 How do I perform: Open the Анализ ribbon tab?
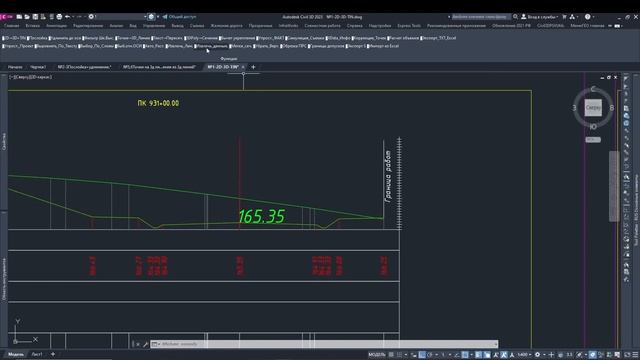click(x=116, y=26)
